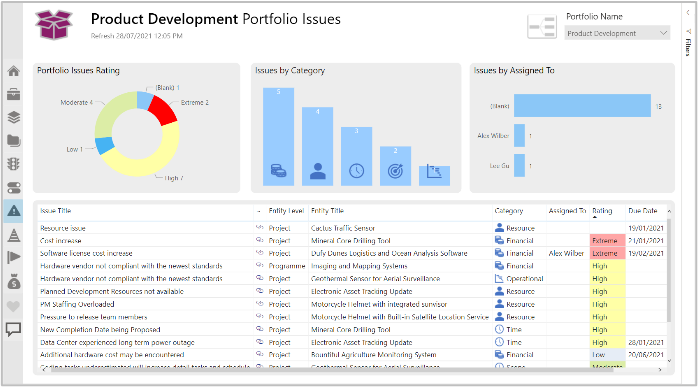
Task: Select the folders sidebar icon
Action: tap(13, 141)
